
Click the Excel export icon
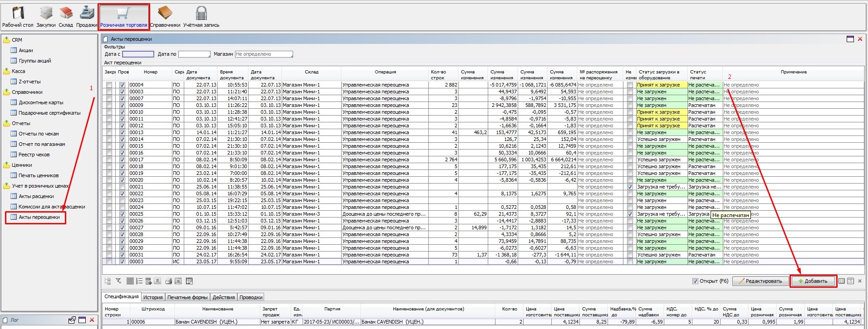click(178, 281)
